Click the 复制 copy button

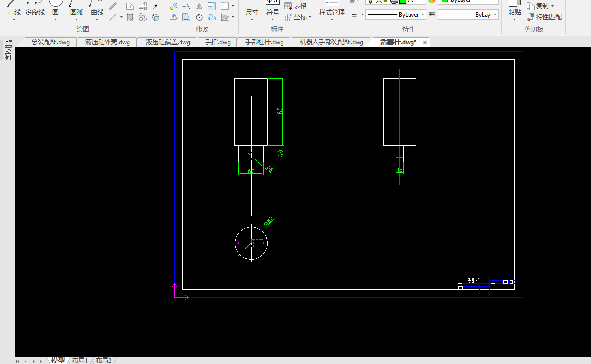click(538, 6)
